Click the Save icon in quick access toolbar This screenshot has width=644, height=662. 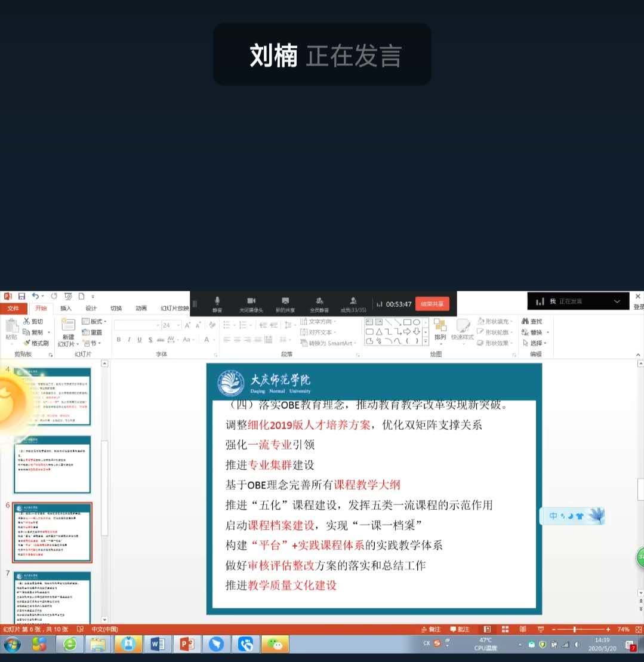21,296
